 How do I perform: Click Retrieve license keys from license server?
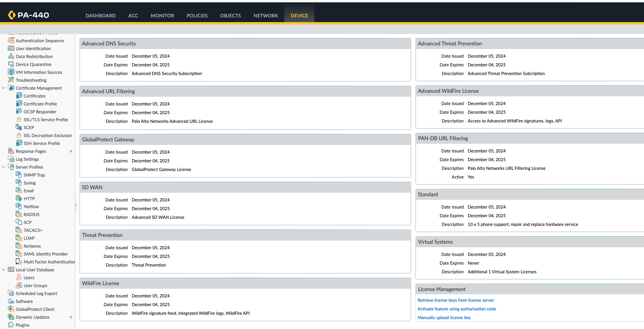tap(455, 300)
